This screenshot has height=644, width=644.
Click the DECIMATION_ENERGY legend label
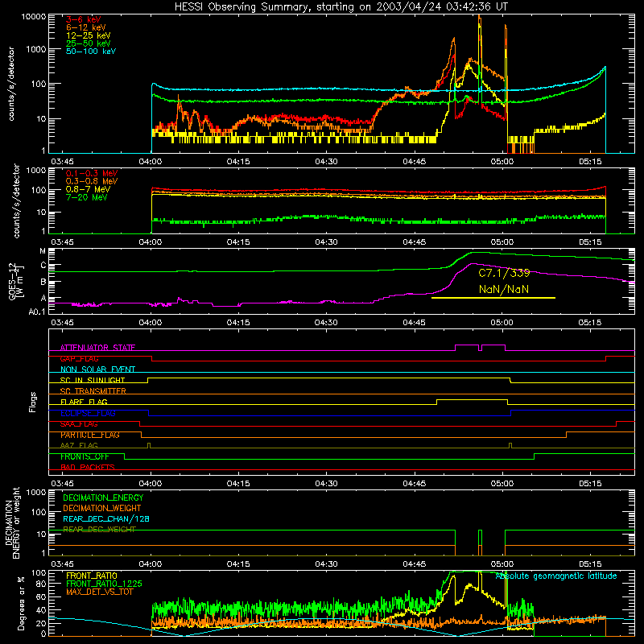[x=103, y=497]
